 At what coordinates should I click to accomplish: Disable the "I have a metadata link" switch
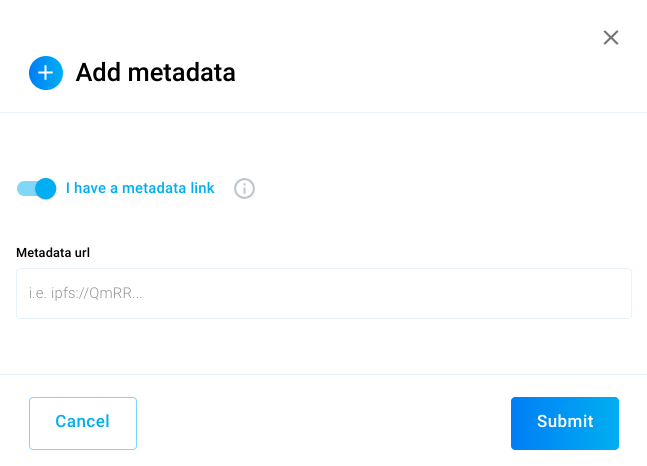coord(36,188)
